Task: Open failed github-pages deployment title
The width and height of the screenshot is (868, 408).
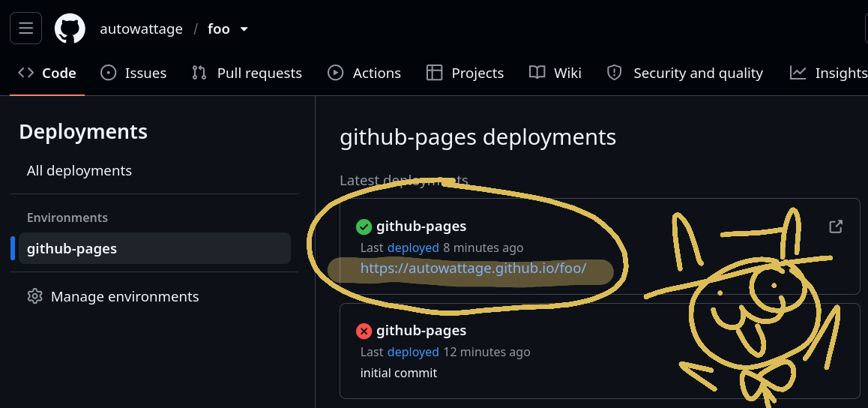Action: pyautogui.click(x=421, y=331)
